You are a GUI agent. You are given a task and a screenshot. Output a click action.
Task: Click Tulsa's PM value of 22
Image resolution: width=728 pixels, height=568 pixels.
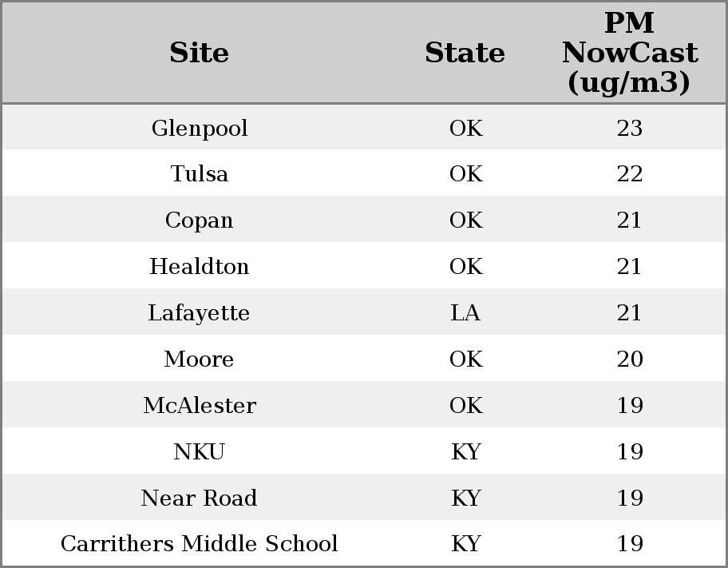tap(629, 174)
